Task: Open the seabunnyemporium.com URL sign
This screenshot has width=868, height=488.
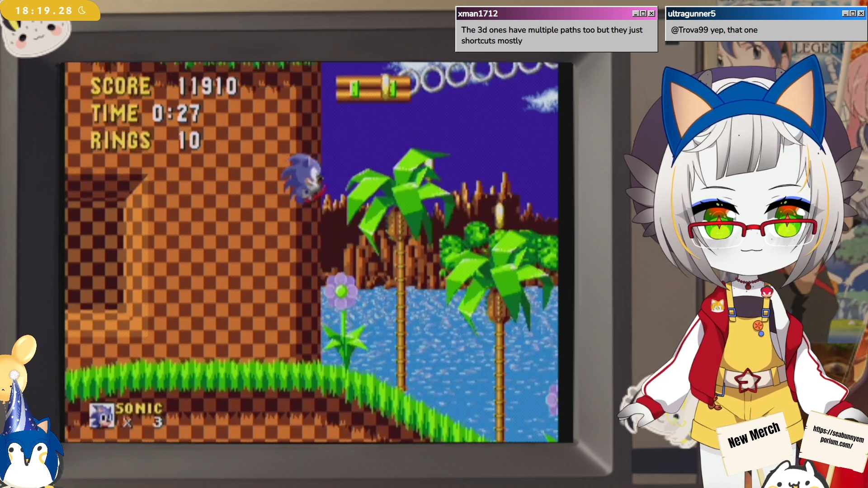Action: [x=838, y=437]
